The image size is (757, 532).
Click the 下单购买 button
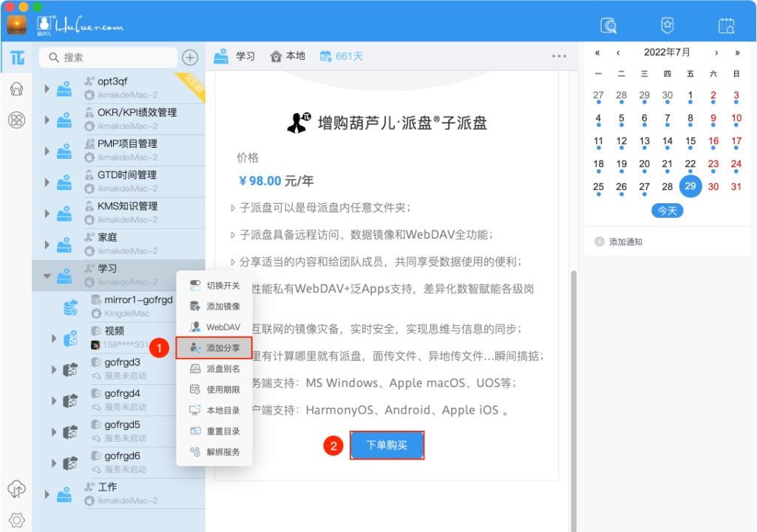click(387, 445)
